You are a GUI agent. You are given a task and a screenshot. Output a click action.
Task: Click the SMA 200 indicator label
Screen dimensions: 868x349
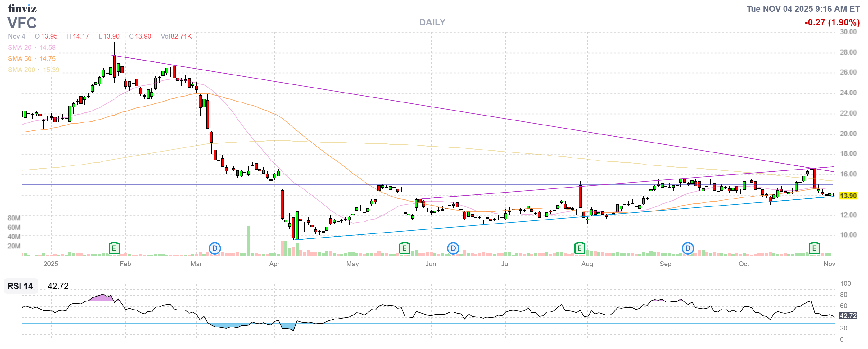click(21, 70)
